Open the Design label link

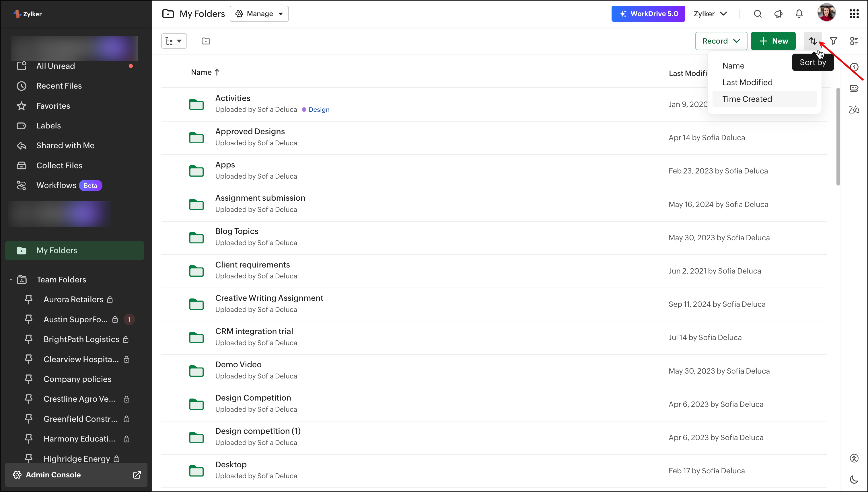click(319, 110)
